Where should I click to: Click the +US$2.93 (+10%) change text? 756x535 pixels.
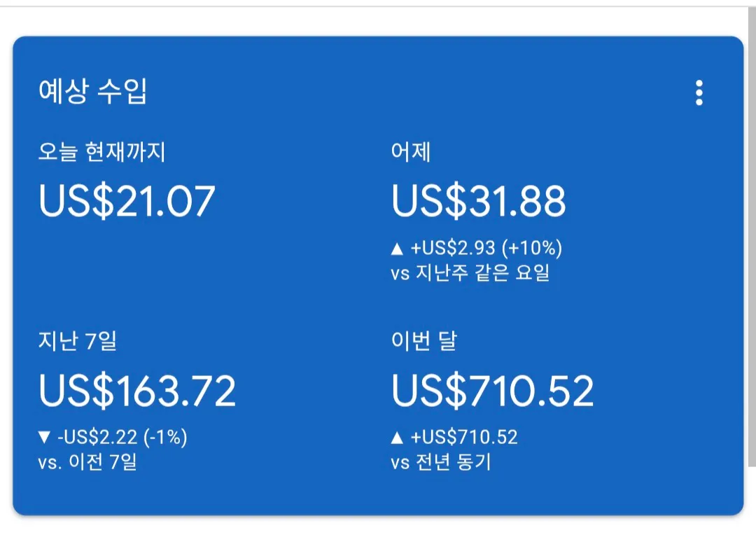(x=486, y=248)
